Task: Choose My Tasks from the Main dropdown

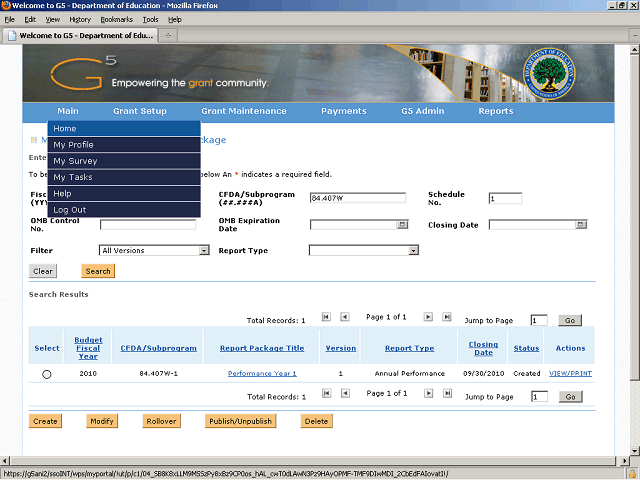Action: [124, 178]
